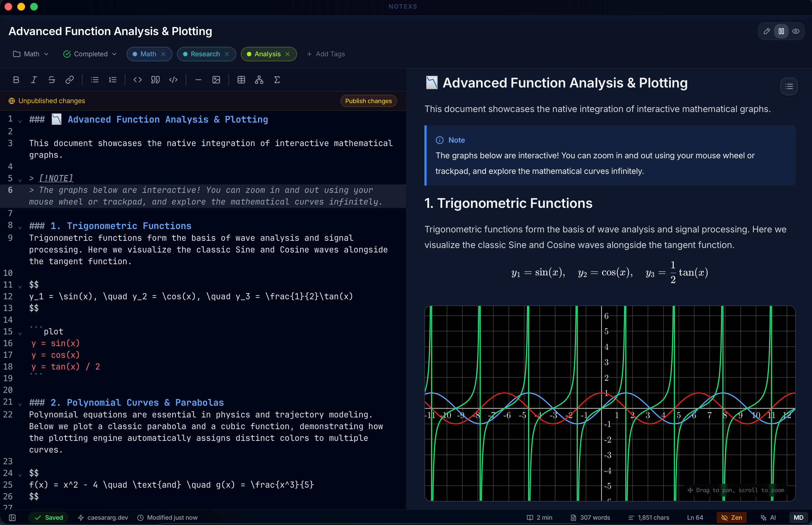The height and width of the screenshot is (525, 812).
Task: Toggle the sidebar panel in status bar
Action: [x=12, y=517]
